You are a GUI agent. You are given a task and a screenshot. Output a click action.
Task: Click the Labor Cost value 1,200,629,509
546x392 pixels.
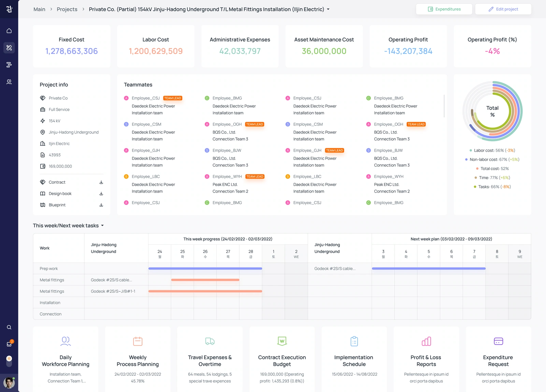[156, 51]
